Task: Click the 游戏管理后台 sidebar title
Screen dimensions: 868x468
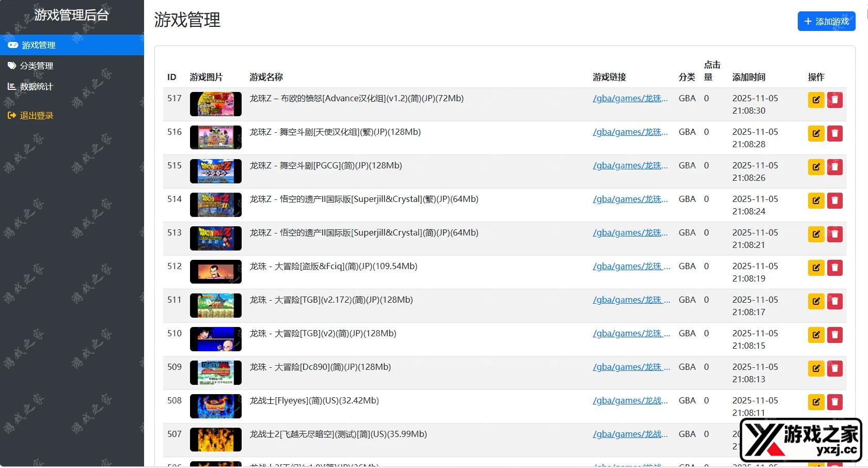Action: pyautogui.click(x=72, y=15)
